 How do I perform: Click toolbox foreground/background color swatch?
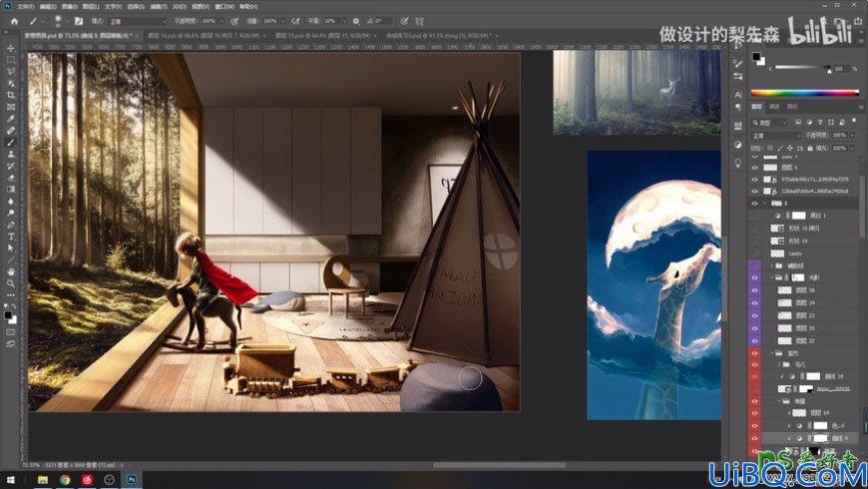[9, 316]
